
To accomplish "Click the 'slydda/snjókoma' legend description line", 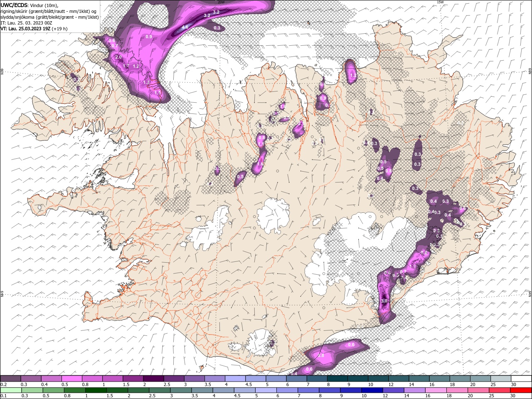I will tap(50, 17).
